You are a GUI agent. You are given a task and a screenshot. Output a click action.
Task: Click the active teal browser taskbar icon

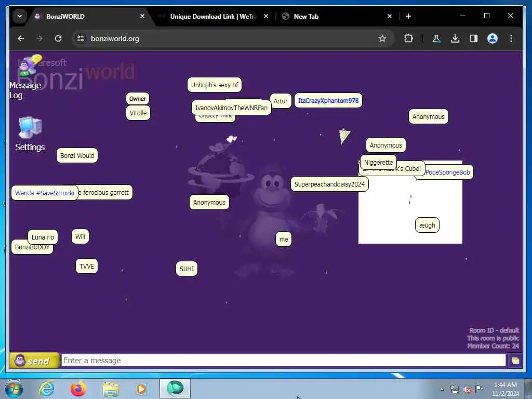point(175,389)
